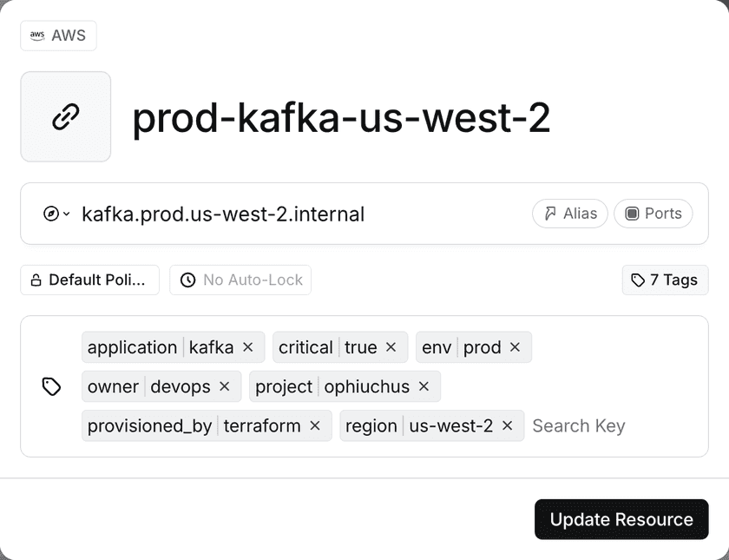Image resolution: width=729 pixels, height=560 pixels.
Task: Click the Alias chip on the address bar
Action: tap(569, 214)
